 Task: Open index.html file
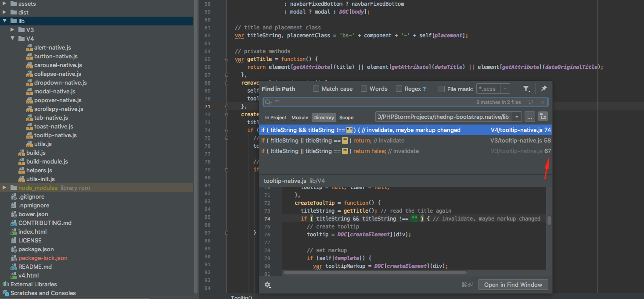[32, 231]
